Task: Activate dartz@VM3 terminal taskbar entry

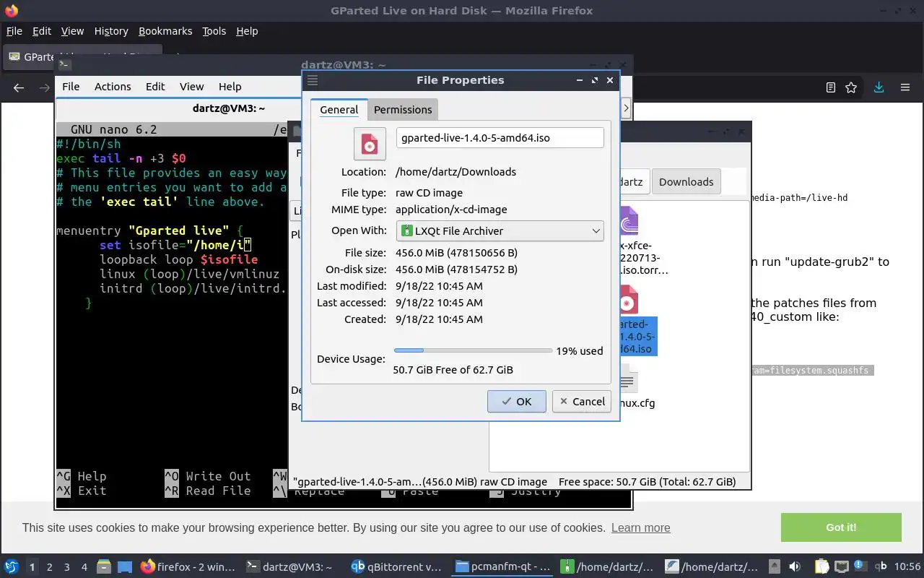Action: pyautogui.click(x=292, y=567)
